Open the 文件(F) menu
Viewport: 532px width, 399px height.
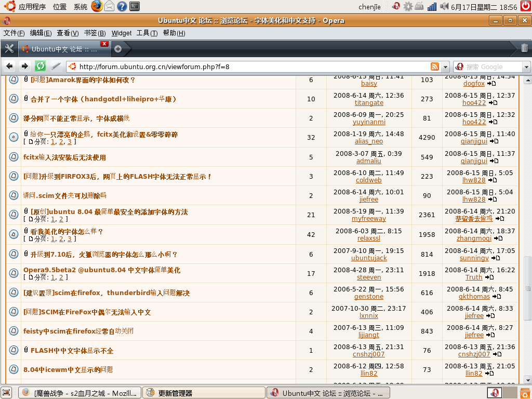click(x=14, y=33)
